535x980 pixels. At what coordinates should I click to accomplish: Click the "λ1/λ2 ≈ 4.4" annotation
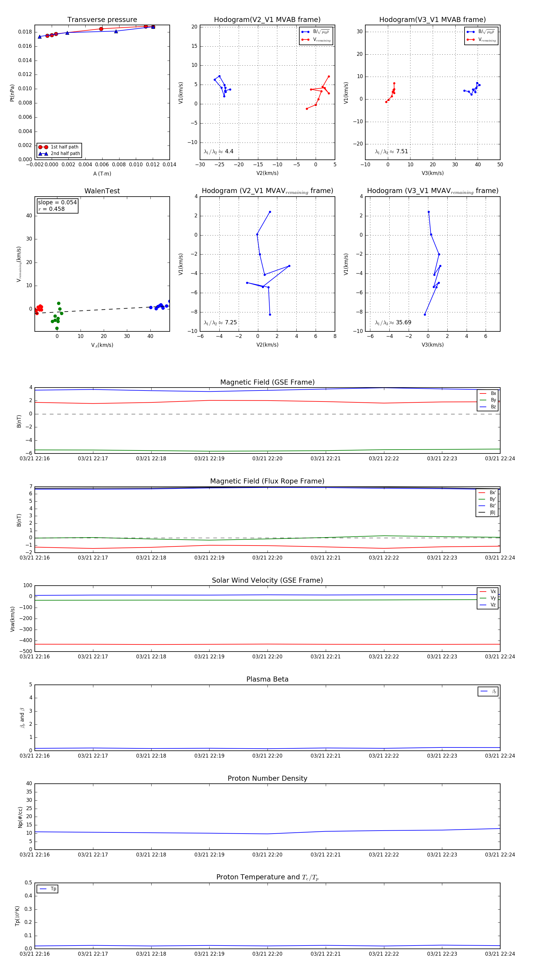point(218,151)
